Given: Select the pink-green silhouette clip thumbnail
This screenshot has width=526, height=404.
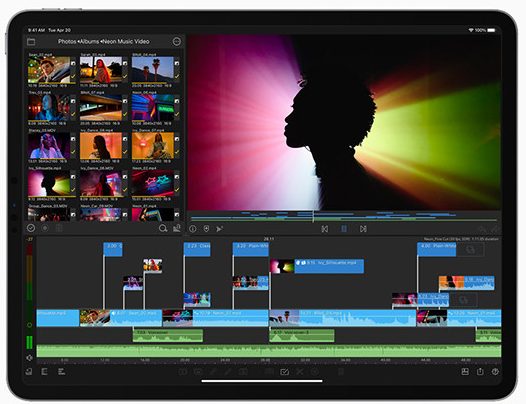Looking at the screenshot, I should (49, 183).
